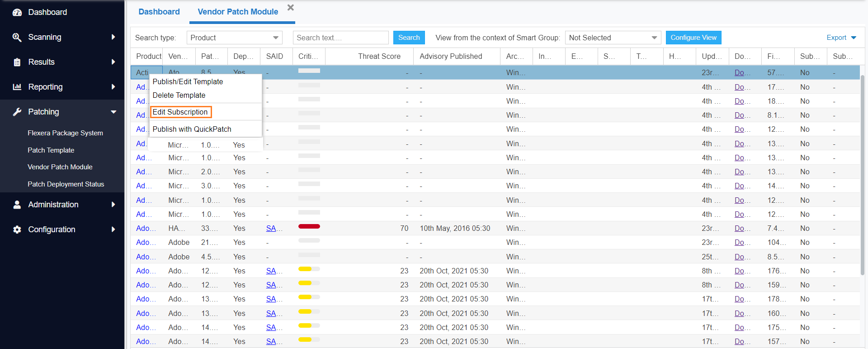The width and height of the screenshot is (868, 349).
Task: Close the Vendor Patch Module tab
Action: pyautogui.click(x=291, y=8)
